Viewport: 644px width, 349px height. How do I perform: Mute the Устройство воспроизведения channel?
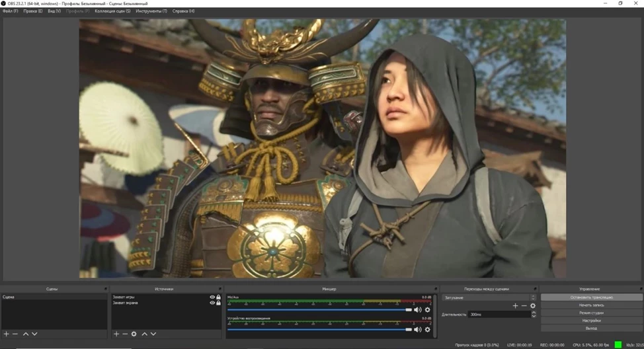418,329
